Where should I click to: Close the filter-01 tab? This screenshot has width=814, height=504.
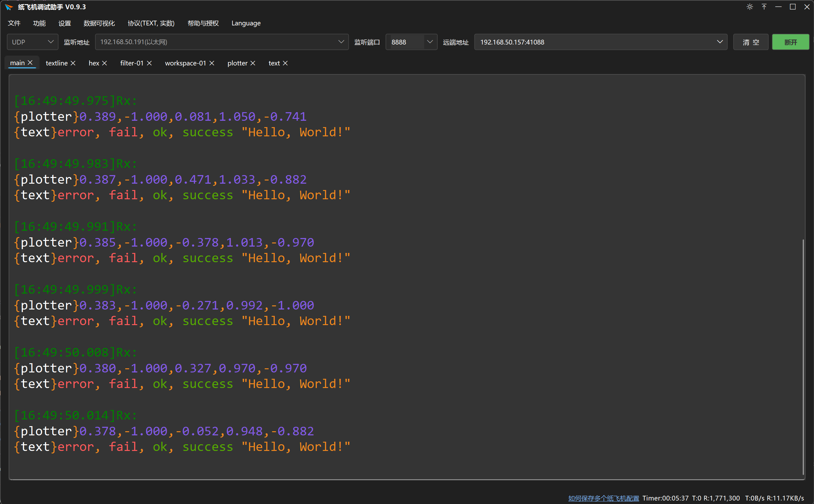[x=149, y=63]
